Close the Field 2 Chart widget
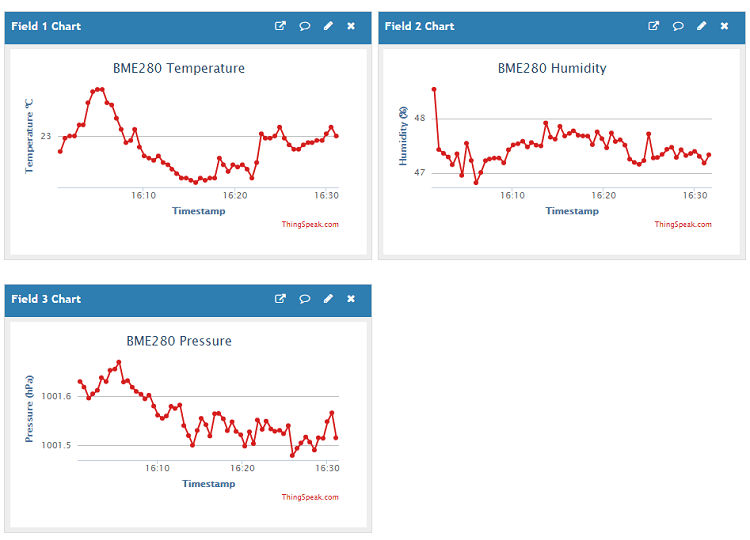Image resolution: width=750 pixels, height=540 pixels. (x=725, y=26)
